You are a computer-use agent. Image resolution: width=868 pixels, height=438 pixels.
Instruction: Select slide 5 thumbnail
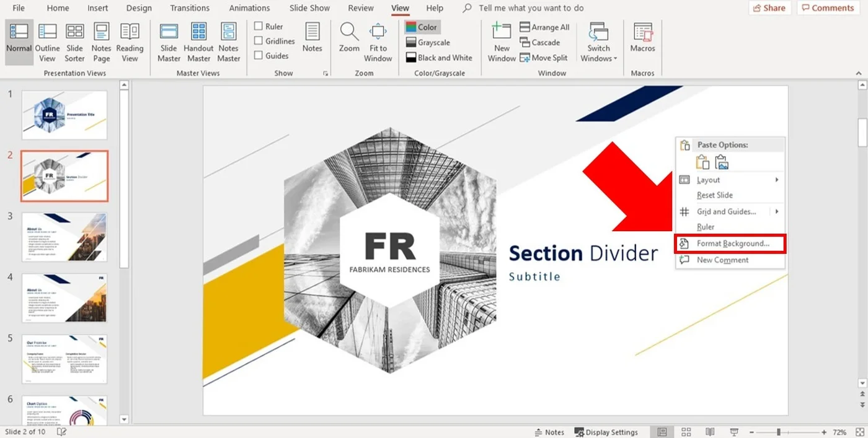64,359
